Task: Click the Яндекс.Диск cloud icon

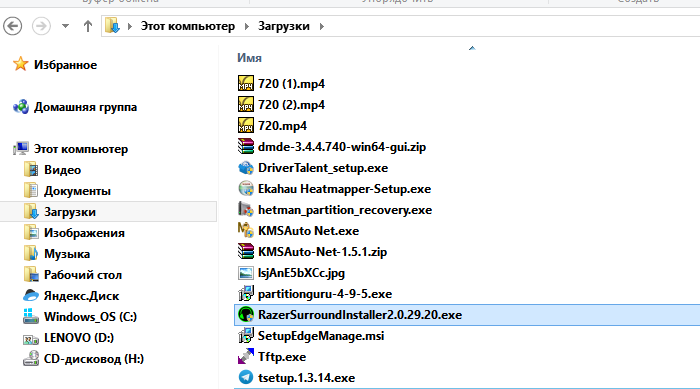Action: click(x=31, y=296)
